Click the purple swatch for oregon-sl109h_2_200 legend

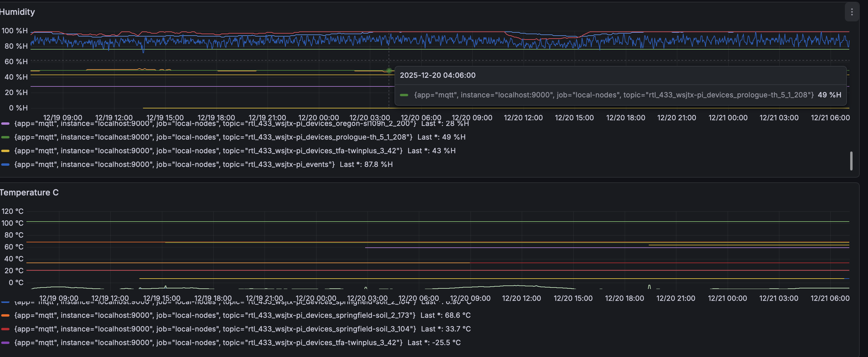[x=5, y=124]
